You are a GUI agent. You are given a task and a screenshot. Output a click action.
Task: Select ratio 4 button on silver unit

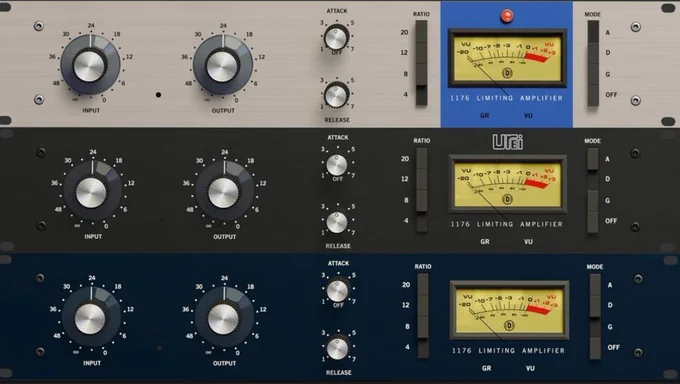point(421,95)
